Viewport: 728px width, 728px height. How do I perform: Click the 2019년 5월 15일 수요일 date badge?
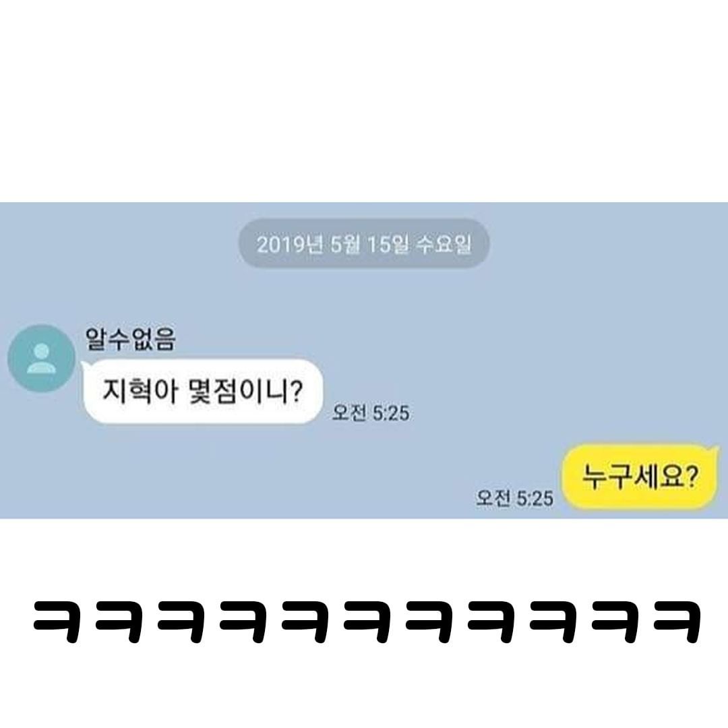[364, 244]
